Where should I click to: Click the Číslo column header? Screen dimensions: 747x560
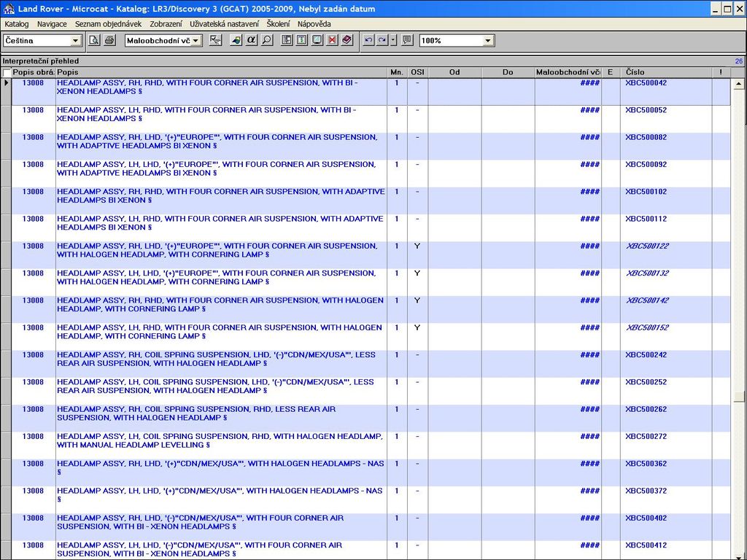pos(665,72)
